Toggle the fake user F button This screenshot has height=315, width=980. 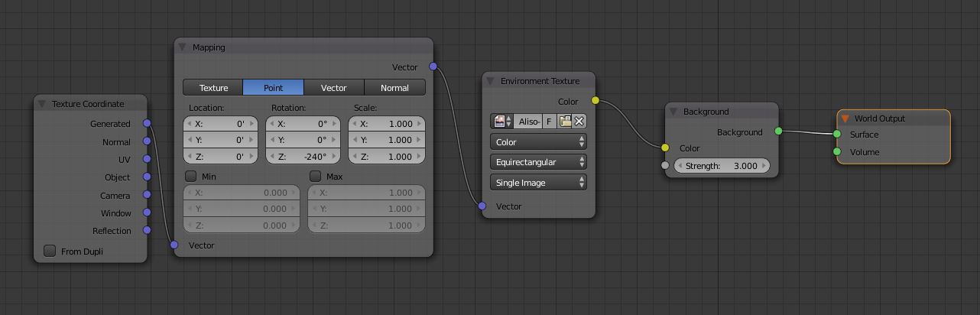click(x=549, y=122)
